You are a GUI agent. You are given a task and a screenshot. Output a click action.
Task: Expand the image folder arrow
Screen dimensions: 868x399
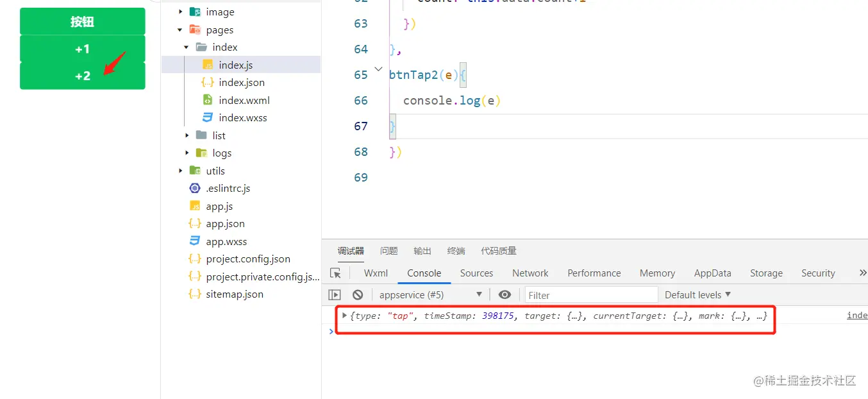180,12
